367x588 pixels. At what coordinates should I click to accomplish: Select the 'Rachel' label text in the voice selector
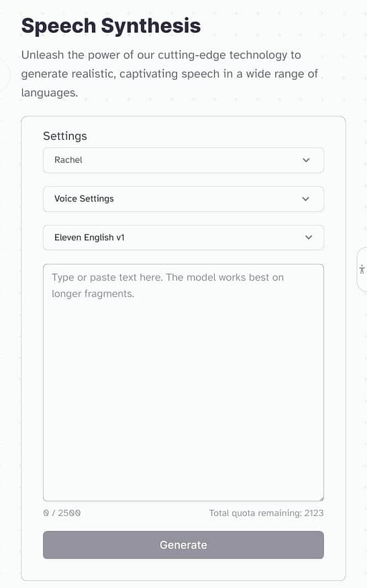68,160
